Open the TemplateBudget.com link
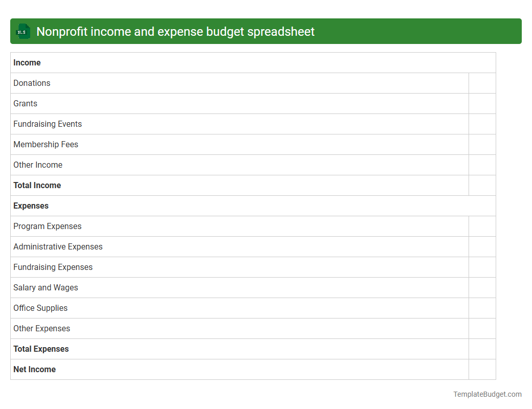 (x=487, y=394)
